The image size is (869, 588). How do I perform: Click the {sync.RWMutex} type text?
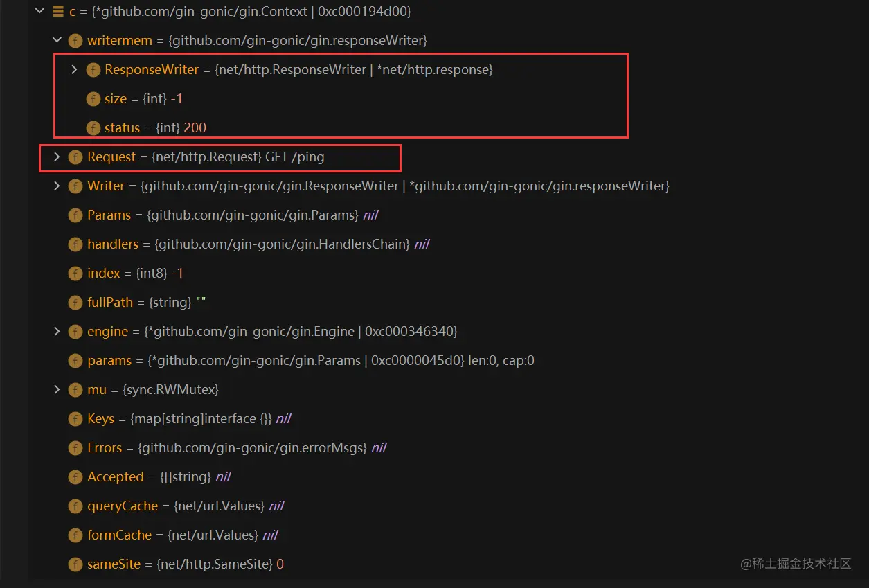pos(170,390)
